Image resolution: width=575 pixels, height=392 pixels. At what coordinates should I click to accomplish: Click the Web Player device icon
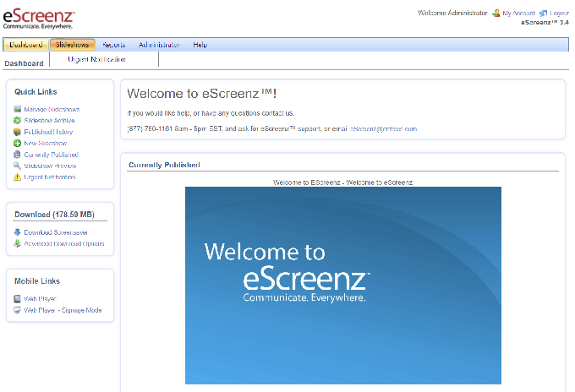pyautogui.click(x=17, y=298)
